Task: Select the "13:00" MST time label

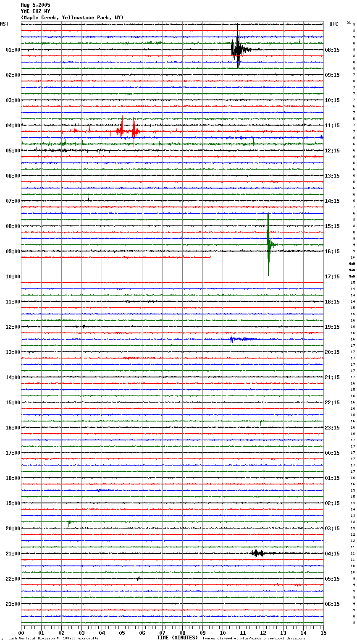Action: click(x=13, y=352)
